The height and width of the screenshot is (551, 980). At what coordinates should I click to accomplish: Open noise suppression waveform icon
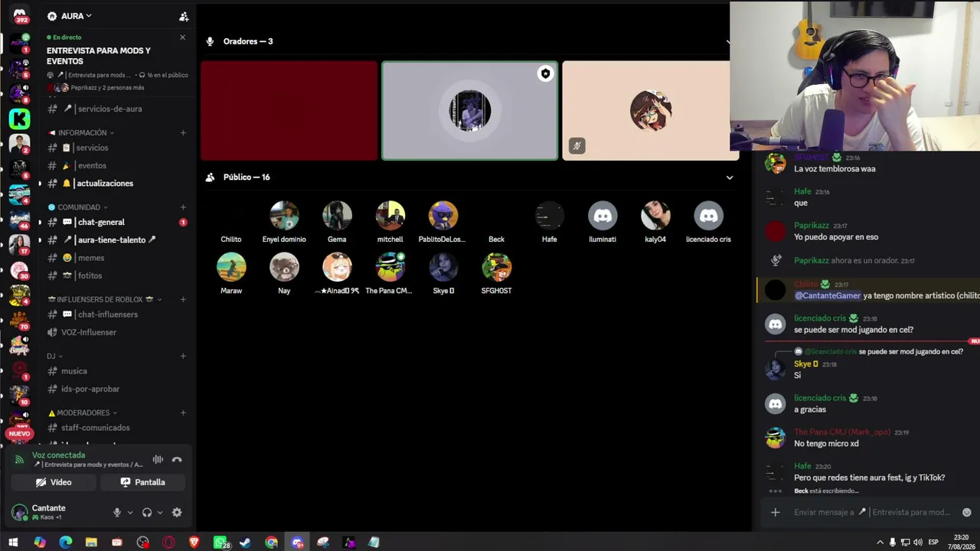158,460
